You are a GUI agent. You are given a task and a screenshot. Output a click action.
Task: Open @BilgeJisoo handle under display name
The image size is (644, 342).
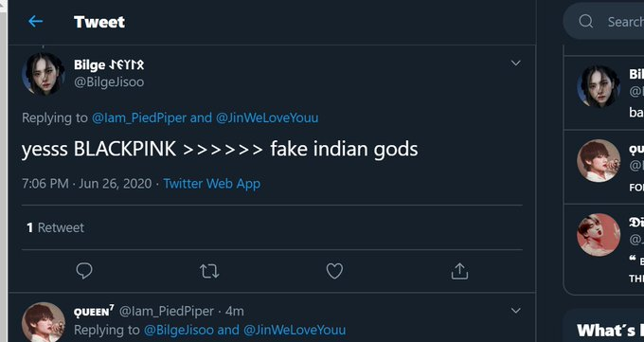[109, 81]
